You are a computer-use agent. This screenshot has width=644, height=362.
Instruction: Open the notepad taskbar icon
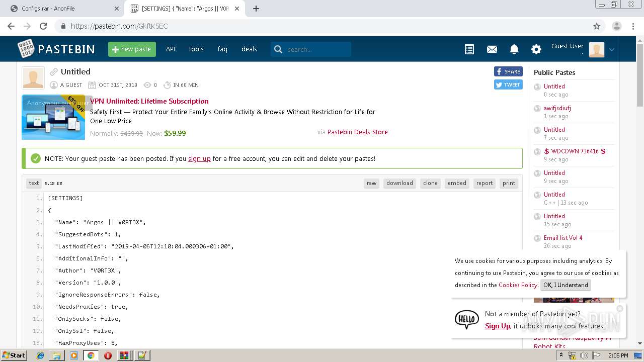tap(142, 355)
